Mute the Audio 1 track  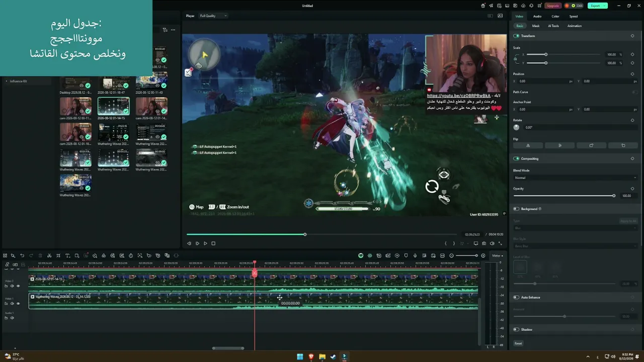tap(12, 318)
